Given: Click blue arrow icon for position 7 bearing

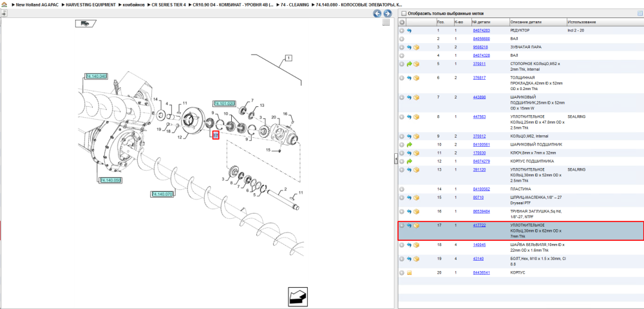Looking at the screenshot, I should pyautogui.click(x=409, y=97).
